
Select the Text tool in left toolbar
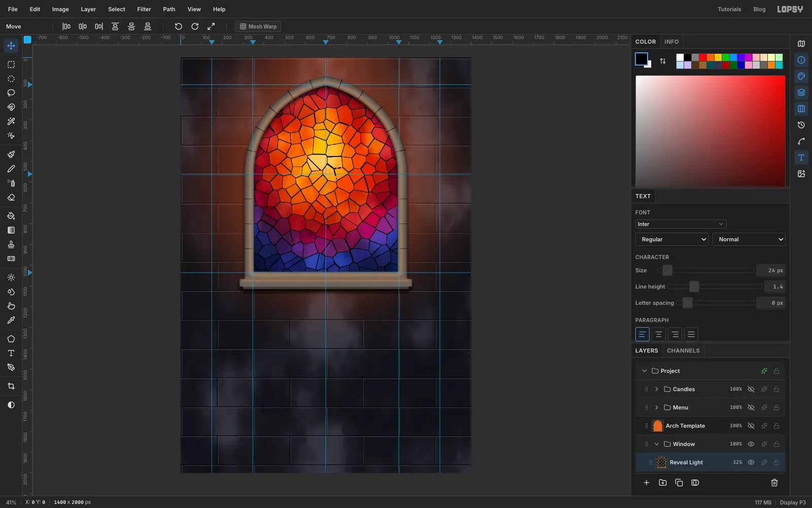(11, 353)
